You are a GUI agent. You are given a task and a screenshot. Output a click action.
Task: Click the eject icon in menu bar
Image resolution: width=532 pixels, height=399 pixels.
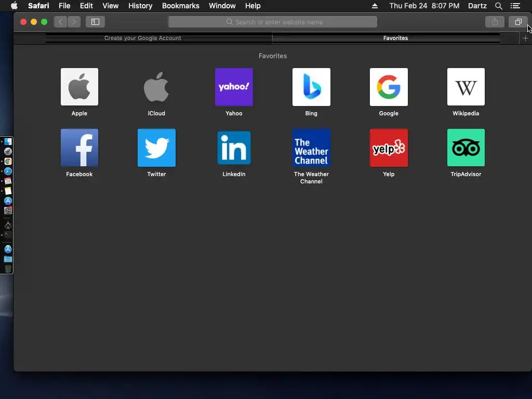[375, 6]
